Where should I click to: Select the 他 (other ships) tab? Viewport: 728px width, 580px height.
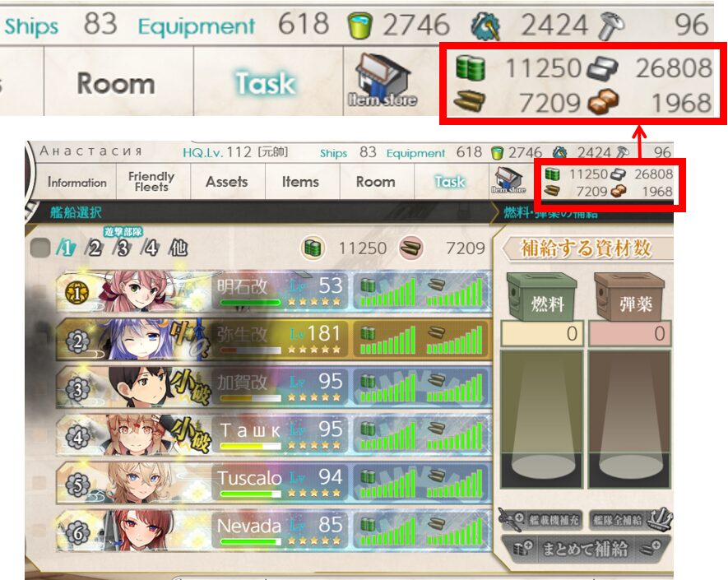[x=179, y=248]
